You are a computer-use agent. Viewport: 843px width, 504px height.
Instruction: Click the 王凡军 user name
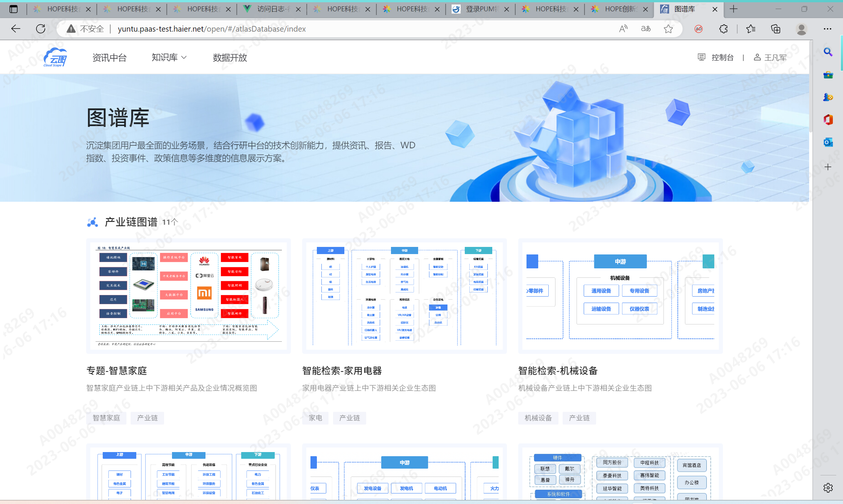point(776,58)
